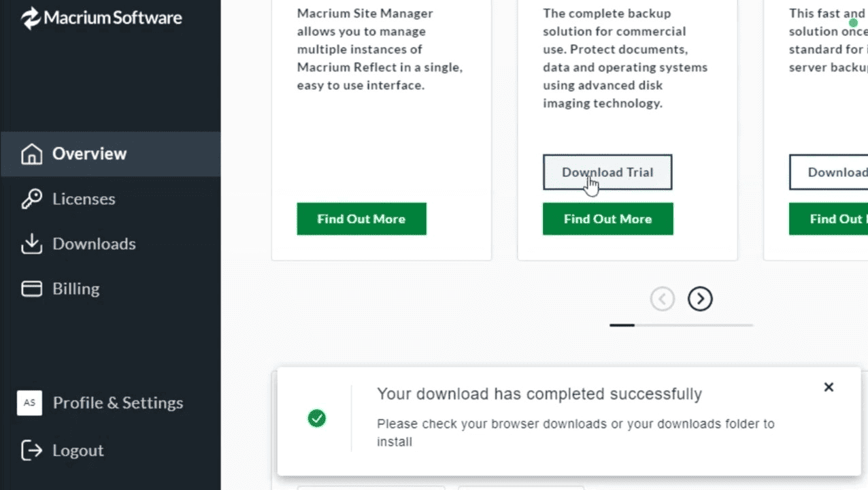Click the Overview home icon
Image resolution: width=868 pixels, height=490 pixels.
(x=31, y=154)
